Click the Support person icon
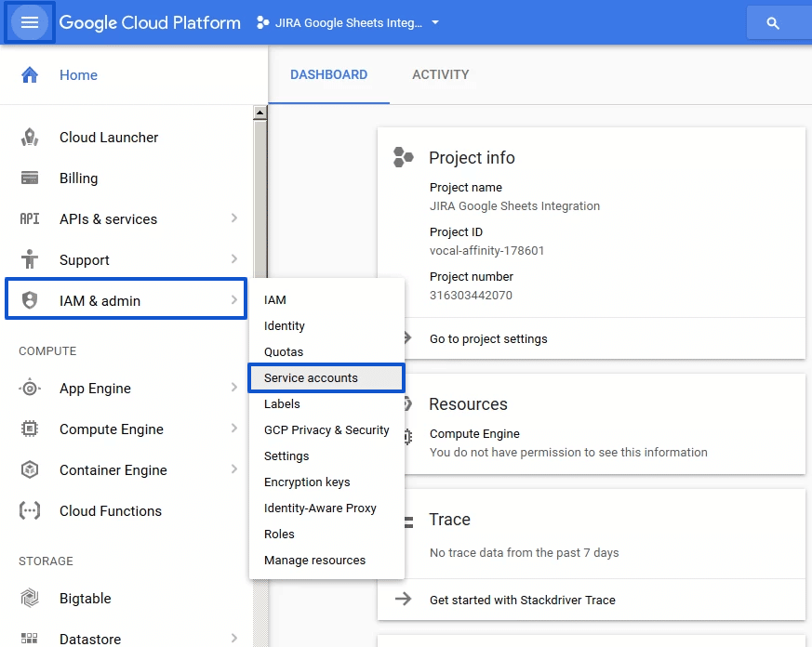Viewport: 812px width, 647px height. click(30, 259)
